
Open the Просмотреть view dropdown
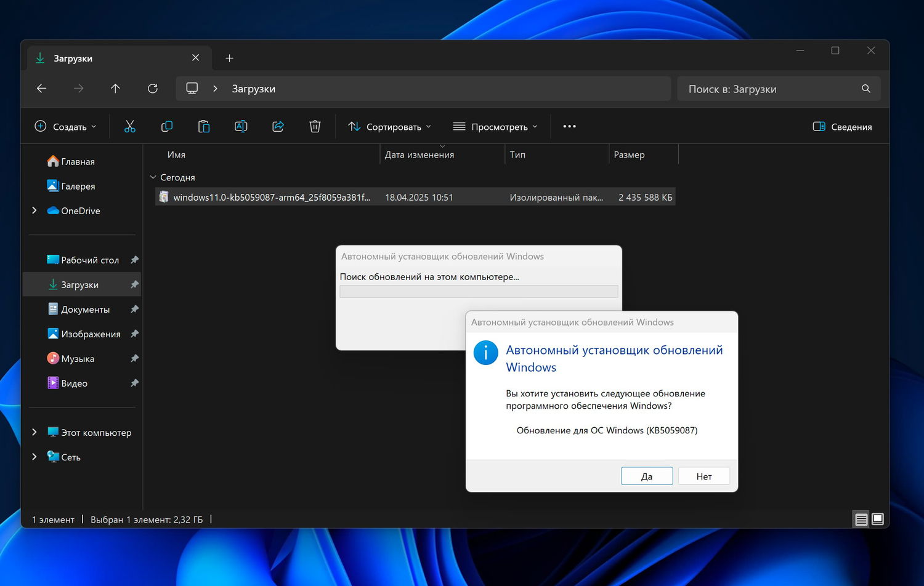click(x=495, y=127)
